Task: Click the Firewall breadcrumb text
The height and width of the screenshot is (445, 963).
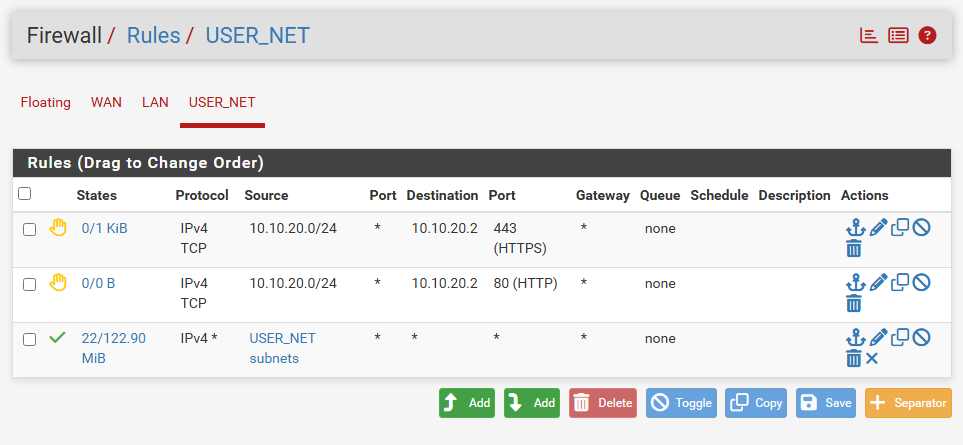Action: 64,36
